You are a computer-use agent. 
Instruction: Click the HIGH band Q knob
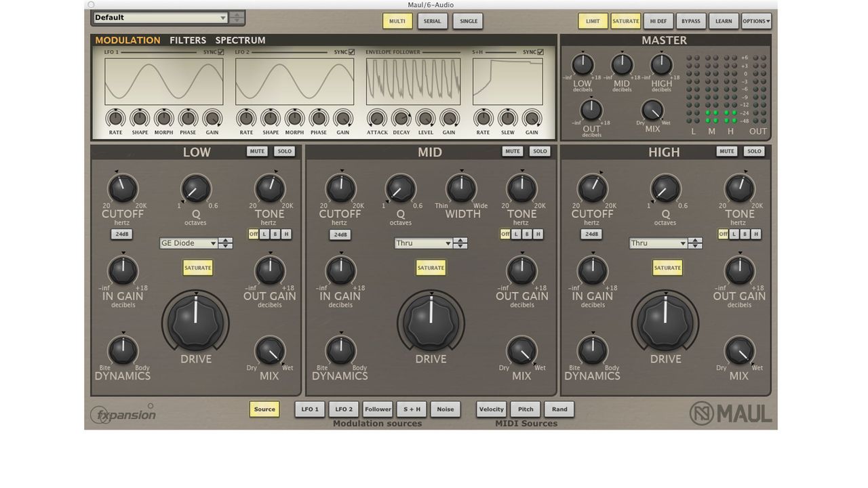[x=665, y=188]
